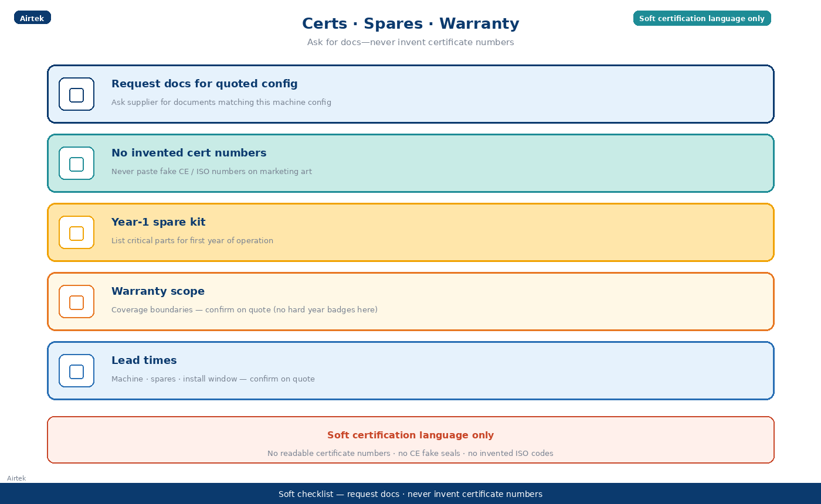Click 'Never paste fake CE / ISO numbers' text
This screenshot has width=821, height=504.
[177, 172]
